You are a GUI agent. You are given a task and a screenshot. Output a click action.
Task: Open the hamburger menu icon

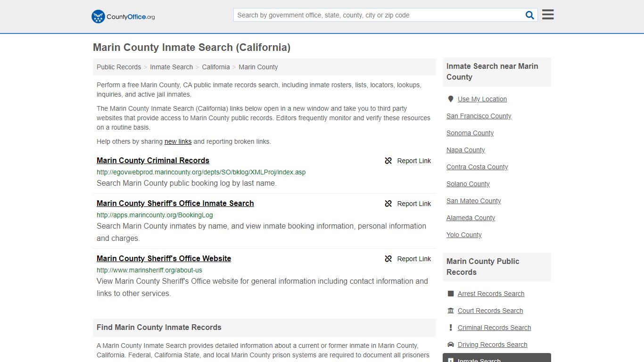(x=548, y=15)
